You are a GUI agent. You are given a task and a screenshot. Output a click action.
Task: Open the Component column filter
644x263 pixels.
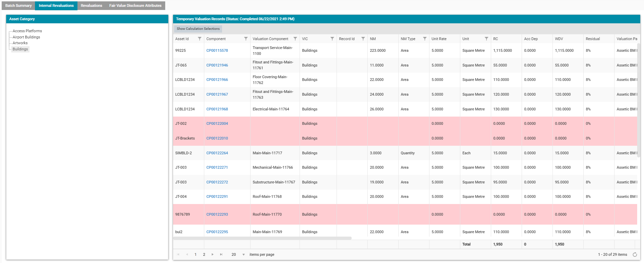coord(246,39)
